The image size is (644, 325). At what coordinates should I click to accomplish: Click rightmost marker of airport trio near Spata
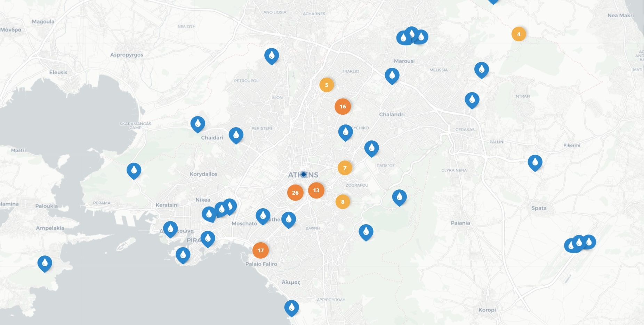[589, 242]
